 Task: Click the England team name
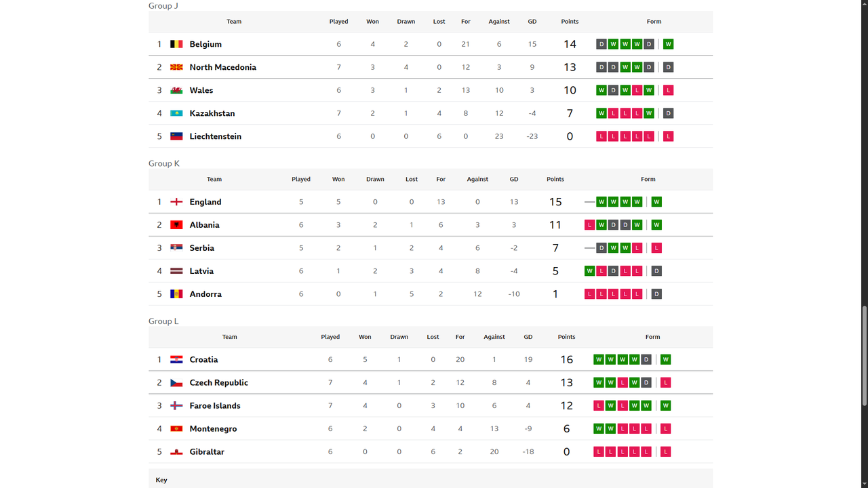pyautogui.click(x=205, y=202)
